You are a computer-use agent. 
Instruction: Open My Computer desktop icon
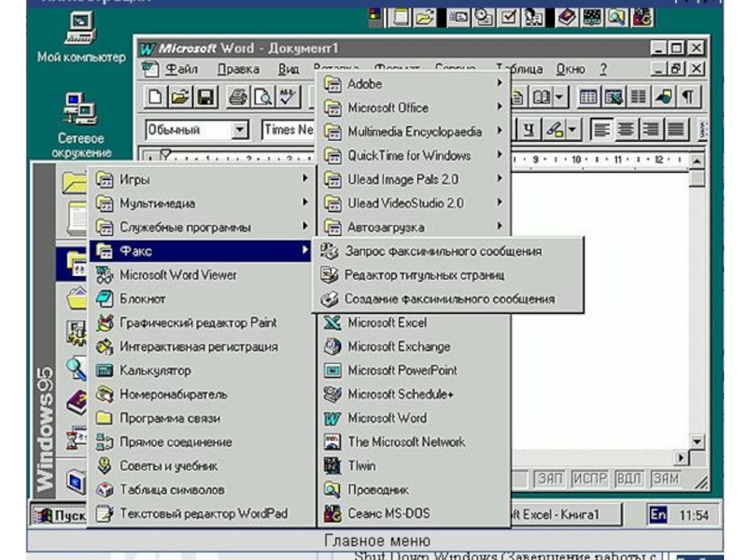tap(80, 37)
